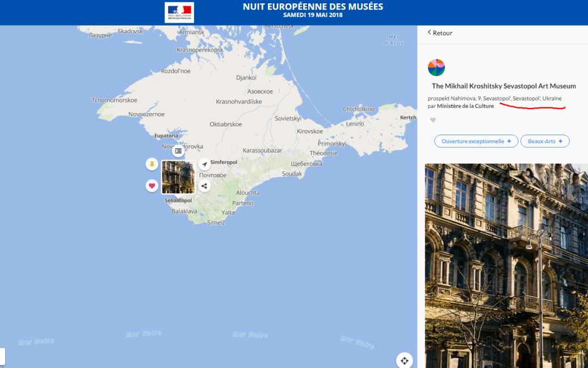Screen dimensions: 588x368
Task: Click the yellow pin icon beside the map thumbnail
Action: (152, 164)
